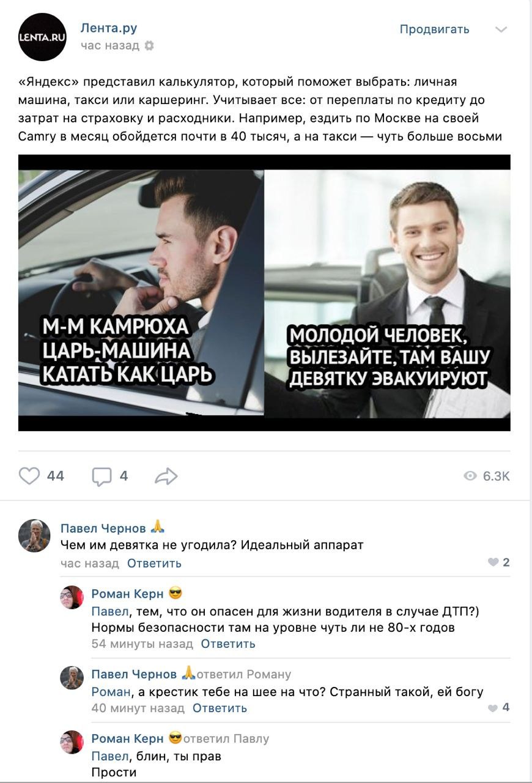Image resolution: width=532 pixels, height=783 pixels.
Task: Click the gear icon next to час назад
Action: tap(149, 46)
